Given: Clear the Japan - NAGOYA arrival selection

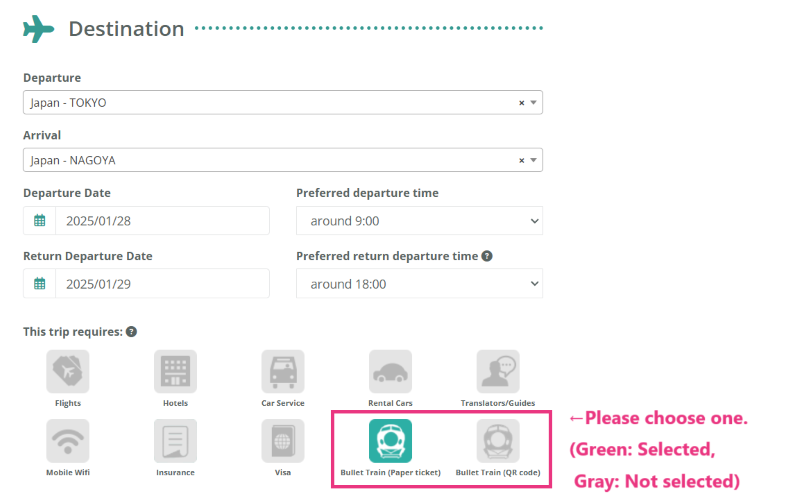Looking at the screenshot, I should click(x=521, y=160).
